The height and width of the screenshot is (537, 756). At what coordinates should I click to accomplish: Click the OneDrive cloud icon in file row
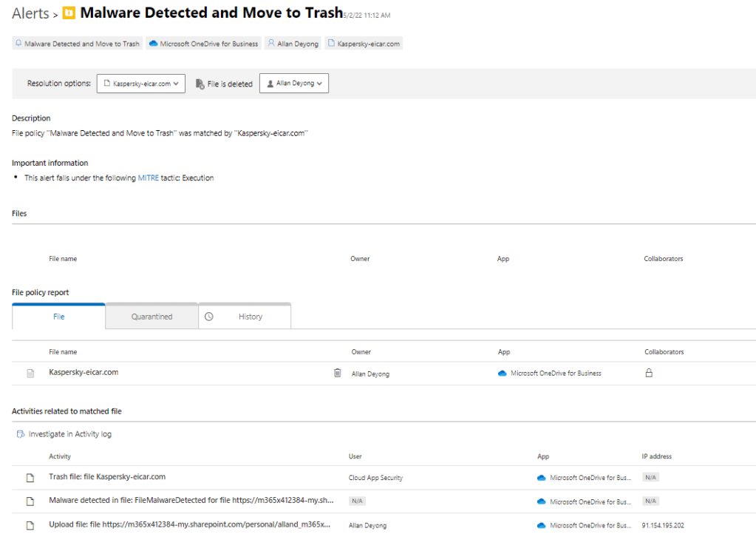503,374
